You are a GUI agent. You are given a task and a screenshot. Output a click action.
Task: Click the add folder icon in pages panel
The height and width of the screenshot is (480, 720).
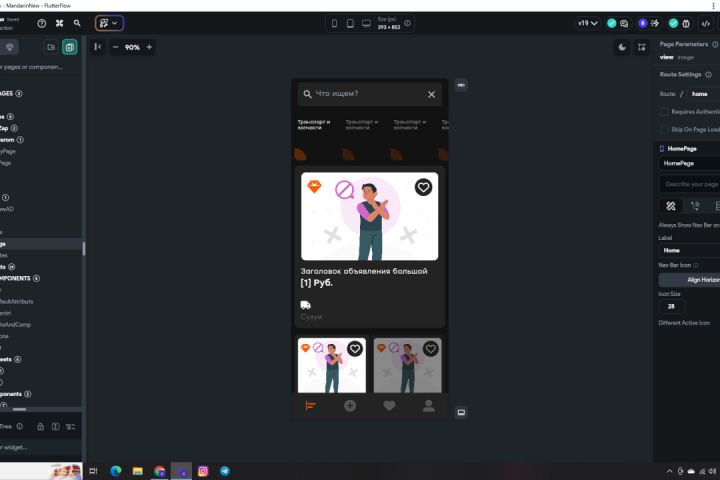click(x=51, y=47)
